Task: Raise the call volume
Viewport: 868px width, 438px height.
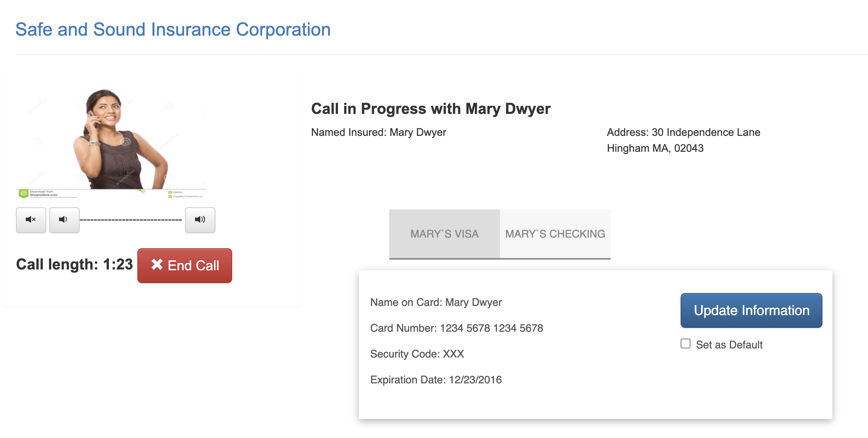Action: (200, 220)
